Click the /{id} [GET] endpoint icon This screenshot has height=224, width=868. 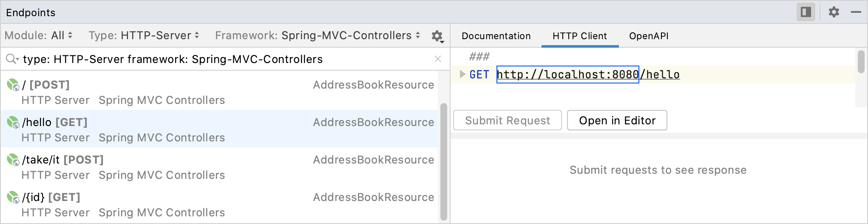tap(13, 198)
